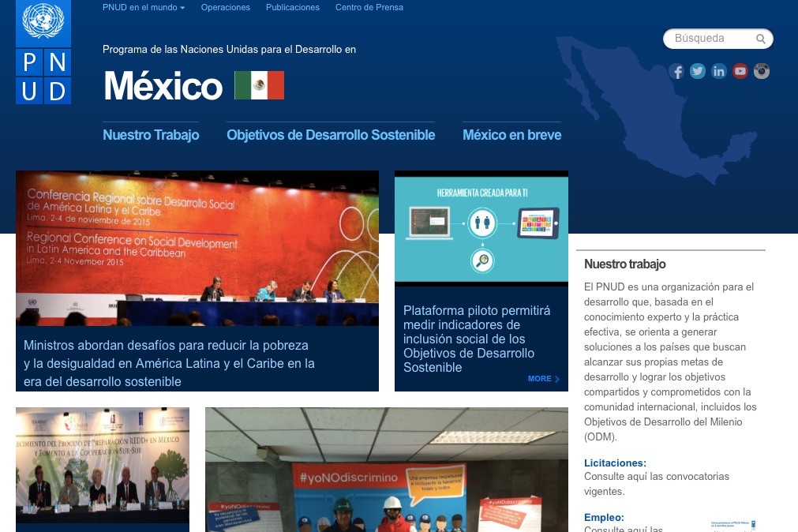The height and width of the screenshot is (532, 798).
Task: Open the Licitaciones link
Action: point(615,463)
